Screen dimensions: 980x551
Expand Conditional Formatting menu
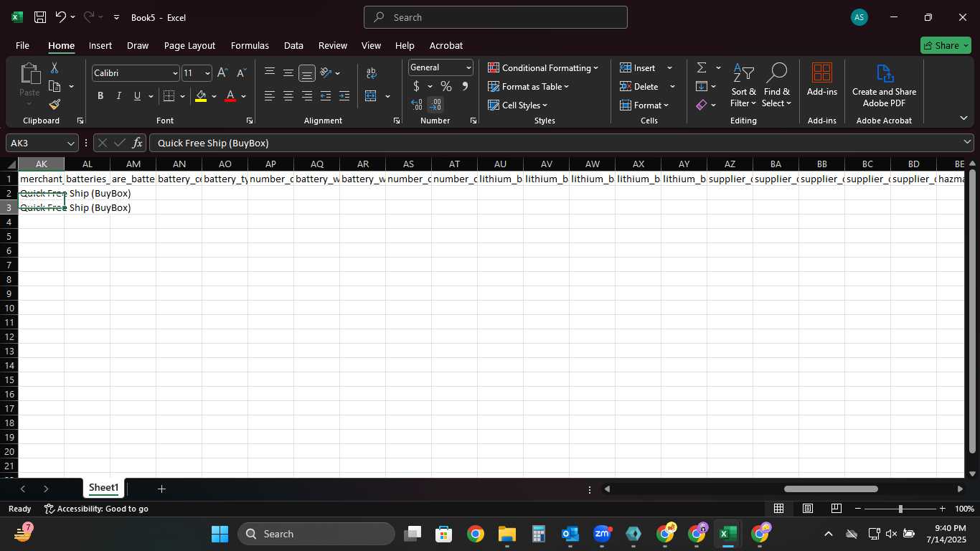[x=543, y=68]
